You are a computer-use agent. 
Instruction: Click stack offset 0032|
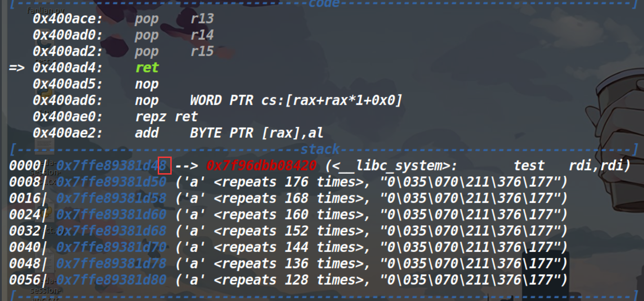click(28, 231)
